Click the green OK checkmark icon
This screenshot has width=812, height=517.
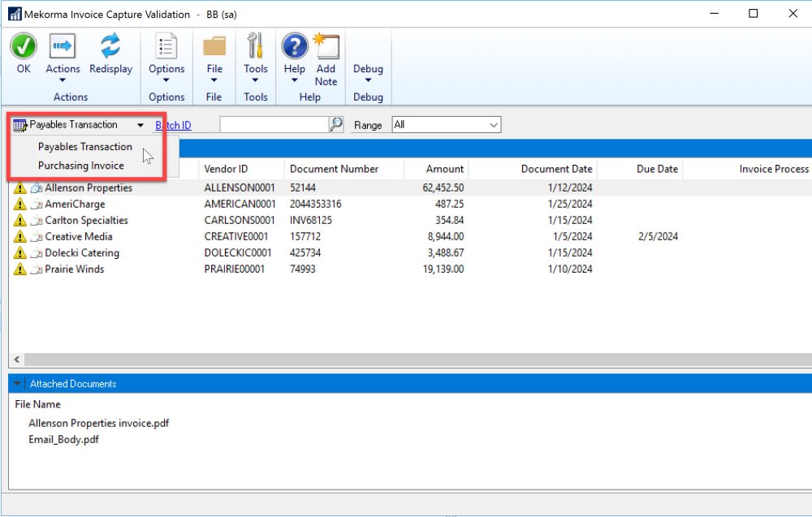(24, 46)
